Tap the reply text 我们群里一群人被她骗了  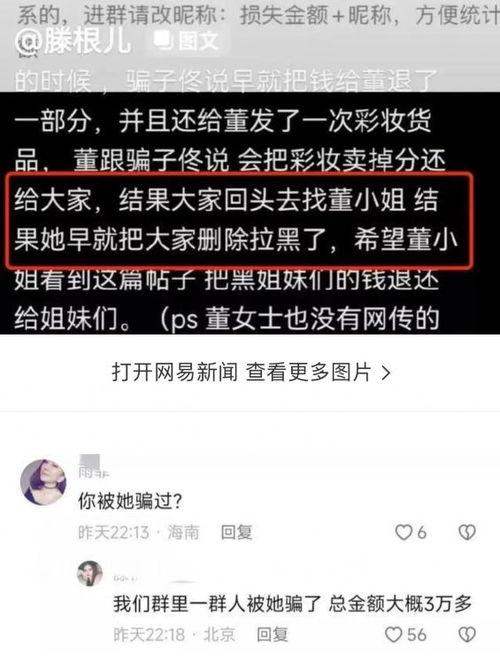[x=217, y=604]
